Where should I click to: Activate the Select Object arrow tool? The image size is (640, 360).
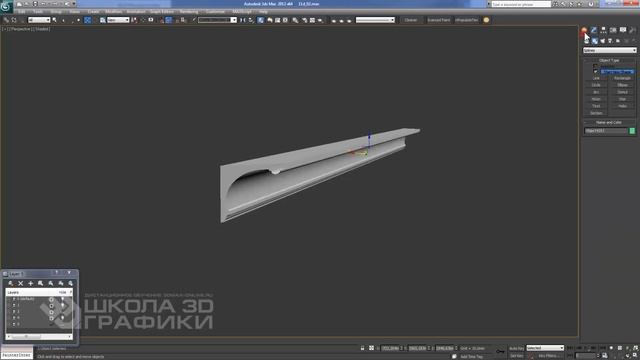tap(54, 20)
